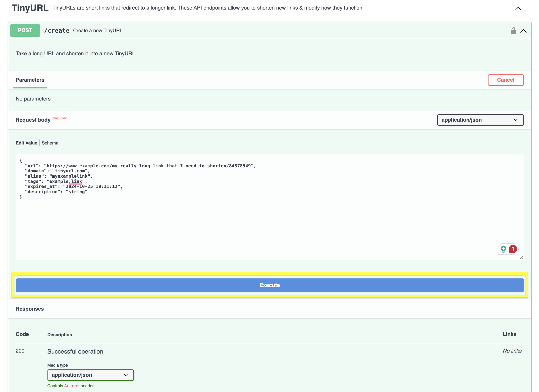539x392 pixels.
Task: Select the Parameters tab
Action: point(30,80)
